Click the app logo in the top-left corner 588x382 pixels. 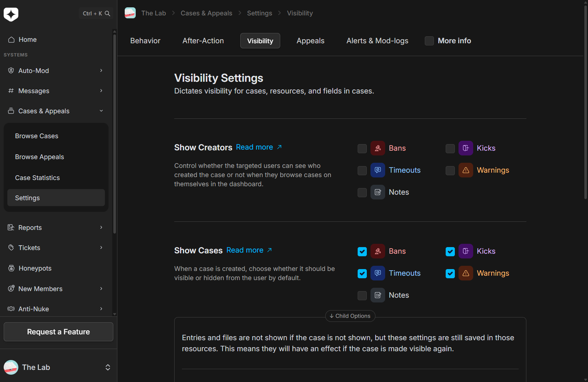tap(11, 14)
